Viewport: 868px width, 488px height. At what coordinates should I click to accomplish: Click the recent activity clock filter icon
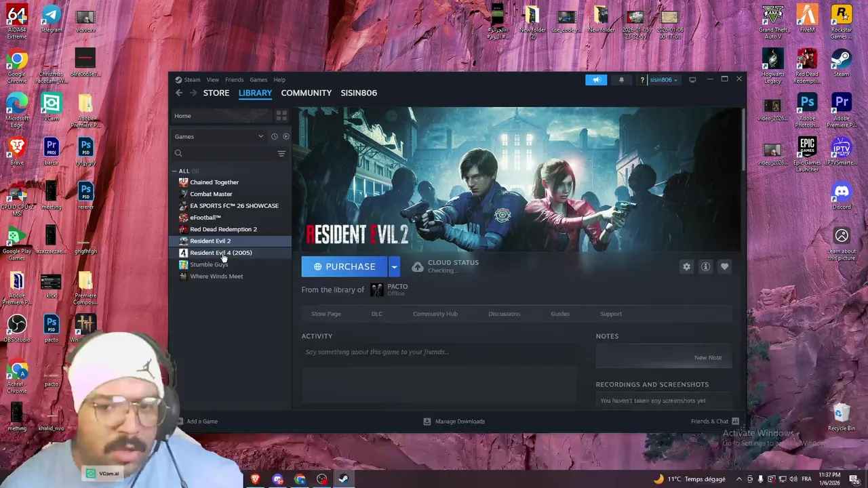click(275, 136)
